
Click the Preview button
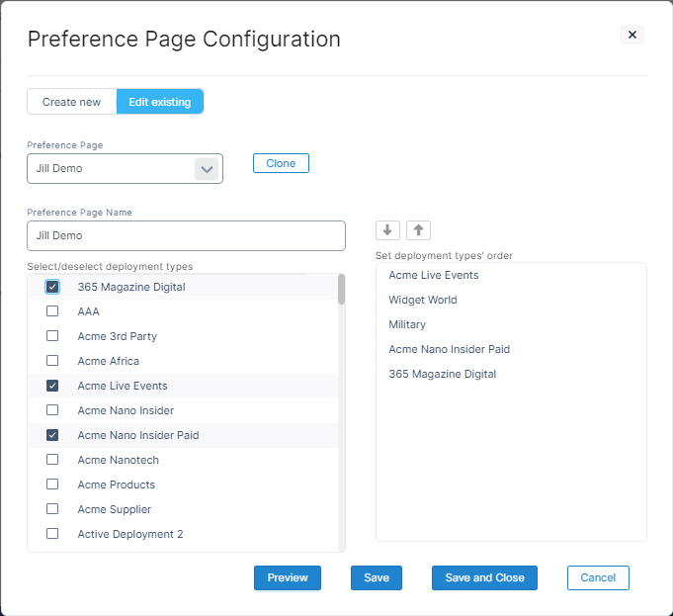coord(288,577)
